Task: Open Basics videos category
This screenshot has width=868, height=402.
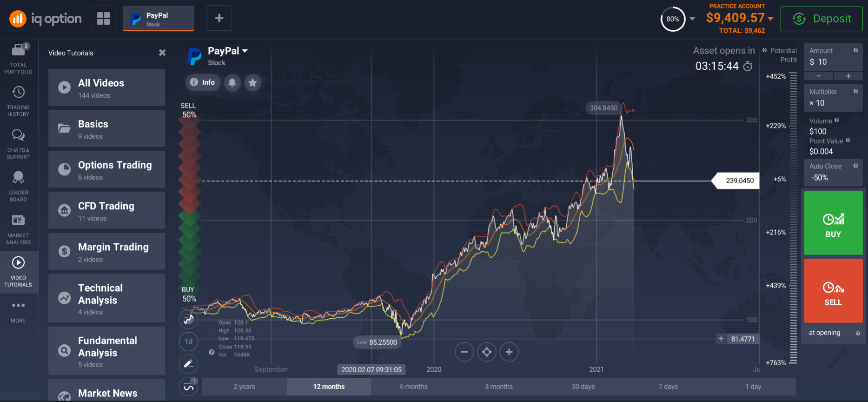Action: [x=106, y=128]
